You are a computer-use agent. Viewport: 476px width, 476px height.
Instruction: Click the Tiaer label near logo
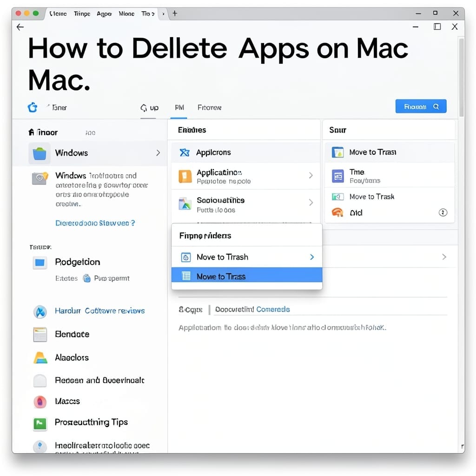point(59,107)
